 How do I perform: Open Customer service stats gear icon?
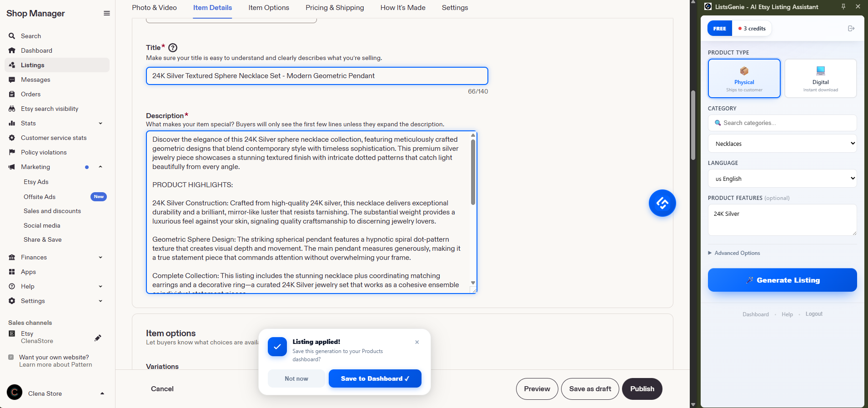pos(12,138)
